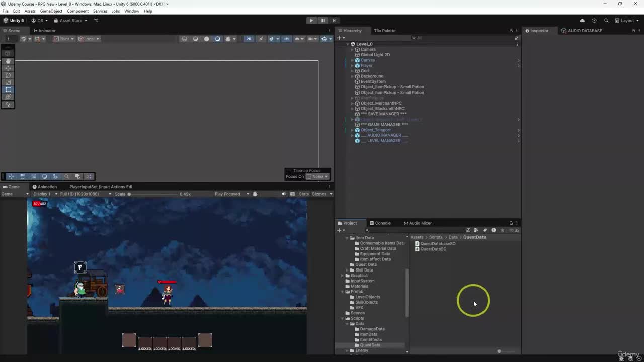Expand Object_Teleport in Hierarchy
The width and height of the screenshot is (644, 362).
[352, 130]
